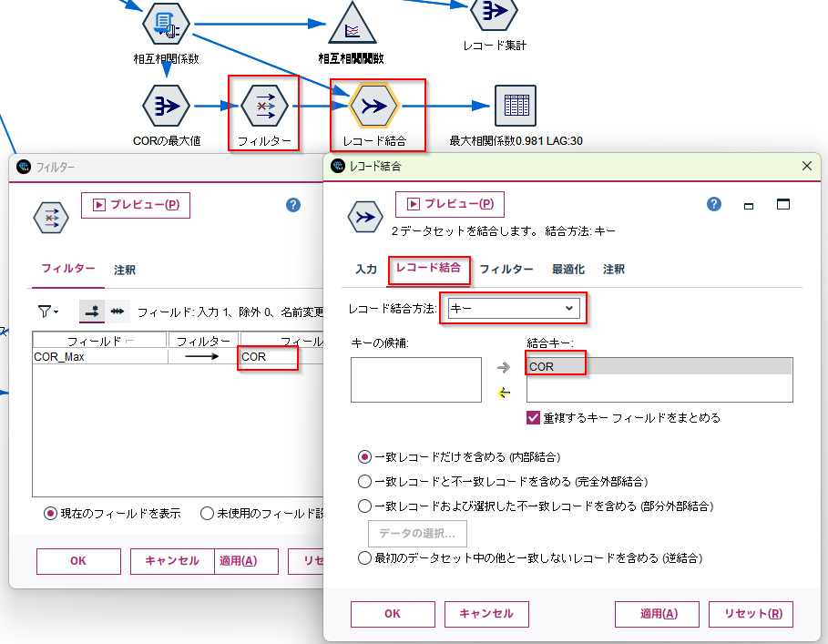Select 完全外部結合 radio option
The width and height of the screenshot is (828, 644).
(x=364, y=482)
